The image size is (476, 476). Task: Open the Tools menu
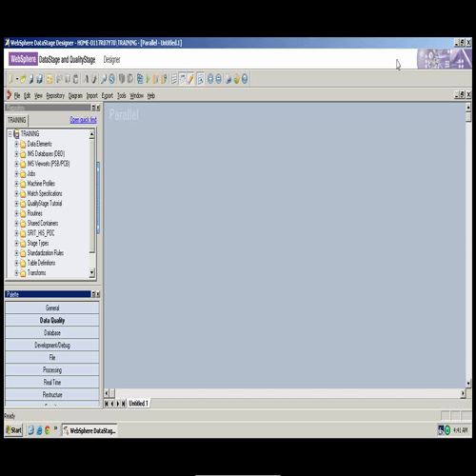122,95
